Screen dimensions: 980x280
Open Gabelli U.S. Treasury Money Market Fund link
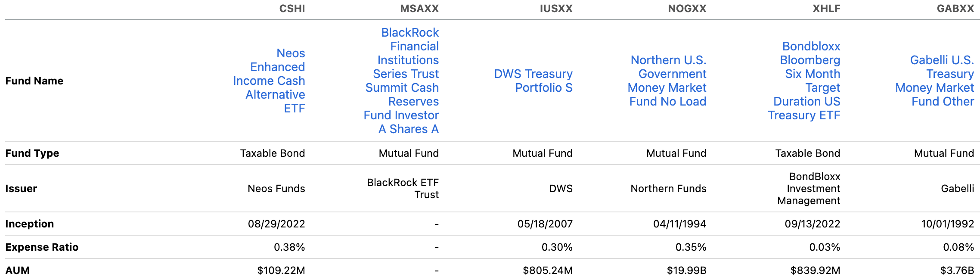click(935, 81)
